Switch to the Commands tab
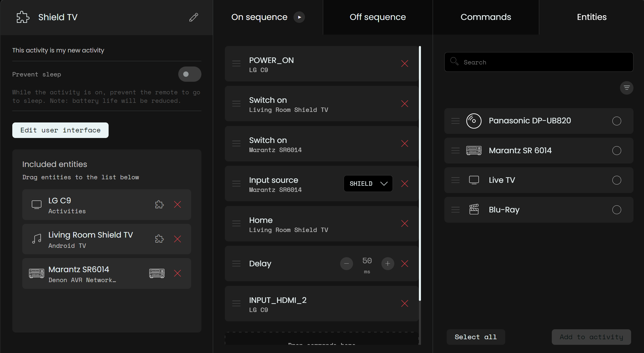Screen dimensions: 644x353 coord(486,17)
